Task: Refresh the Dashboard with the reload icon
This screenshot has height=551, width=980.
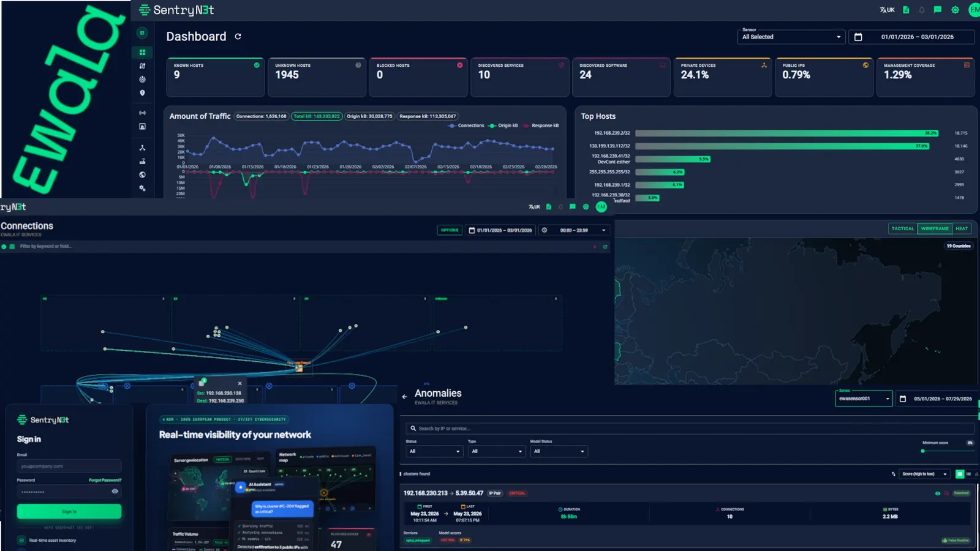Action: coord(238,37)
